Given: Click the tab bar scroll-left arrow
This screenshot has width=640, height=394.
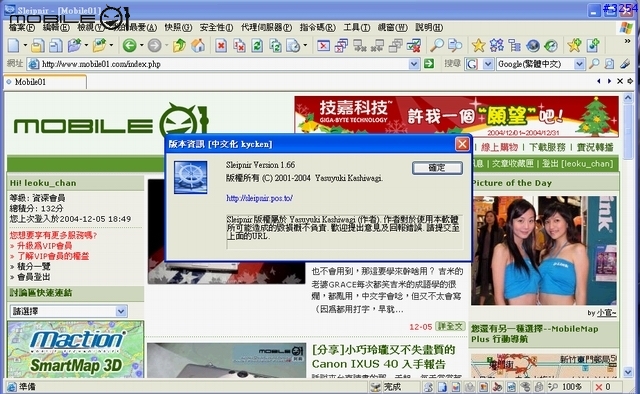Looking at the screenshot, I should point(599,81).
